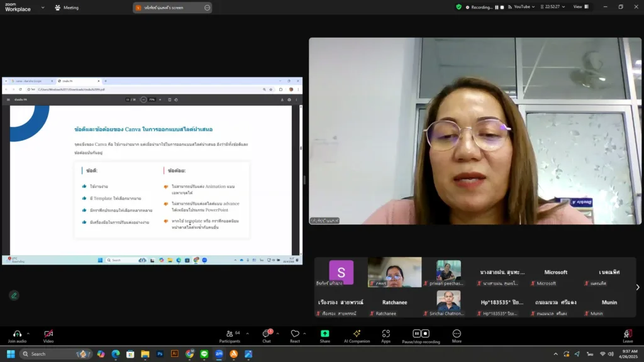Open the Apps menu icon

[x=386, y=334]
